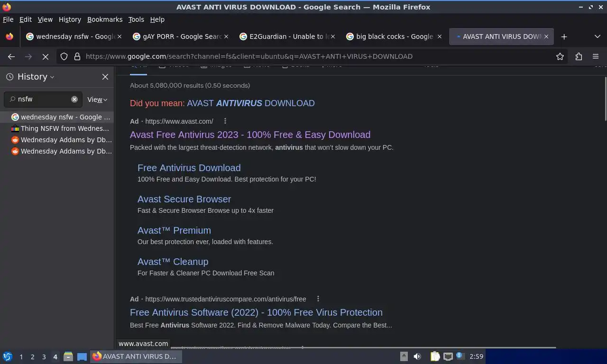This screenshot has height=364, width=607.
Task: Switch to workspace 2
Action: pyautogui.click(x=32, y=356)
